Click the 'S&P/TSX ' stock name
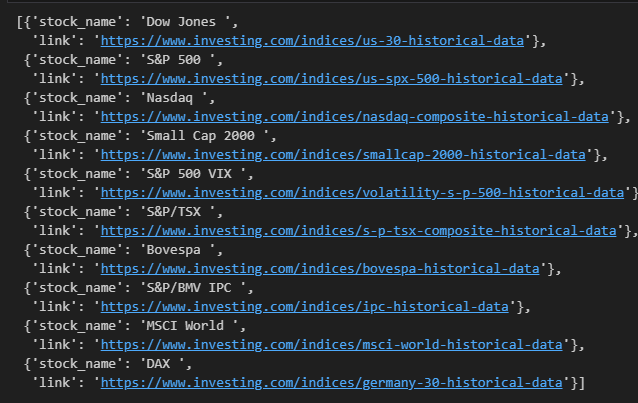The height and width of the screenshot is (403, 638). click(177, 212)
